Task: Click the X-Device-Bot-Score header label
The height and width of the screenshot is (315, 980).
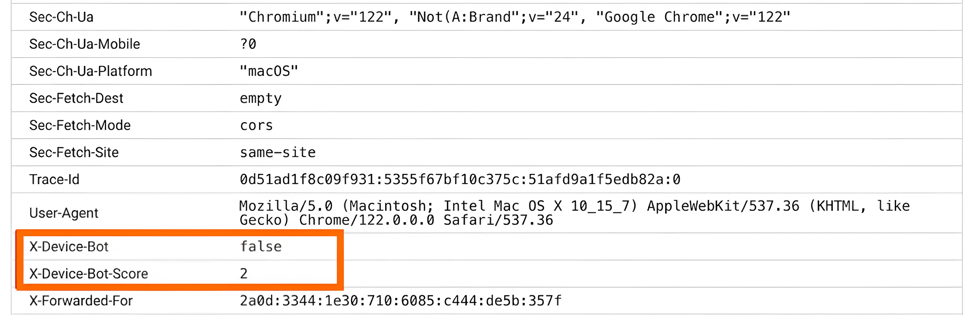Action: point(89,273)
